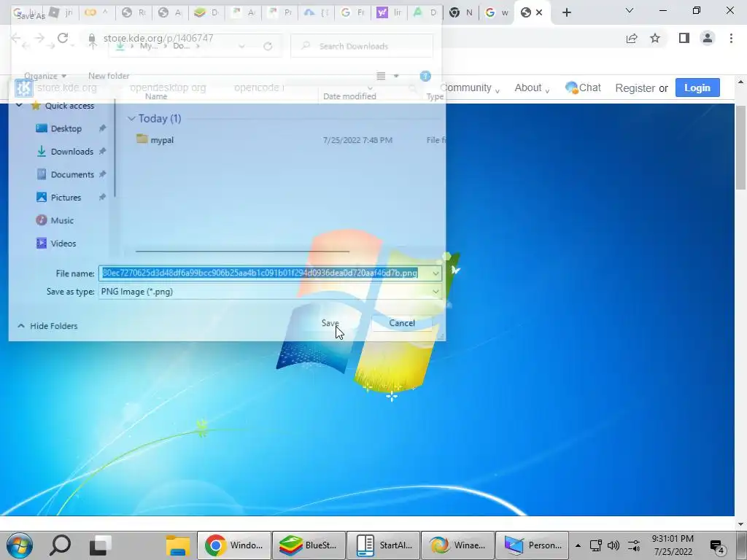Click the Type column header

tap(435, 96)
